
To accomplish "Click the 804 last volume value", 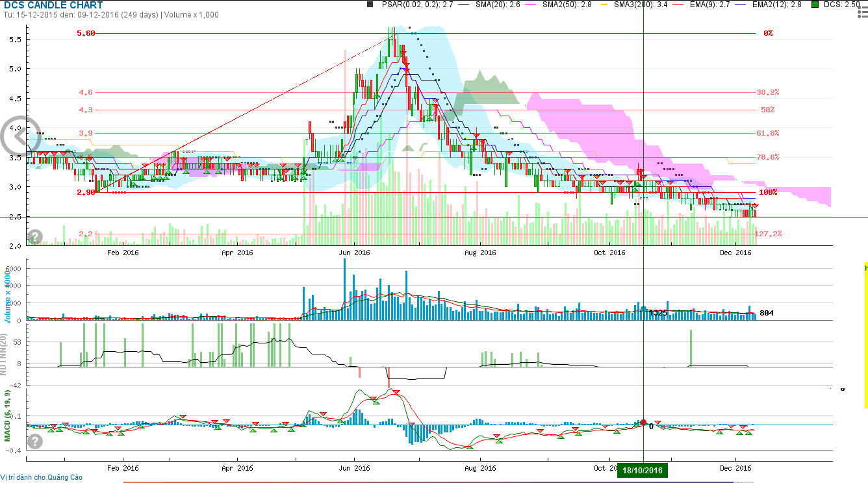I will point(766,313).
